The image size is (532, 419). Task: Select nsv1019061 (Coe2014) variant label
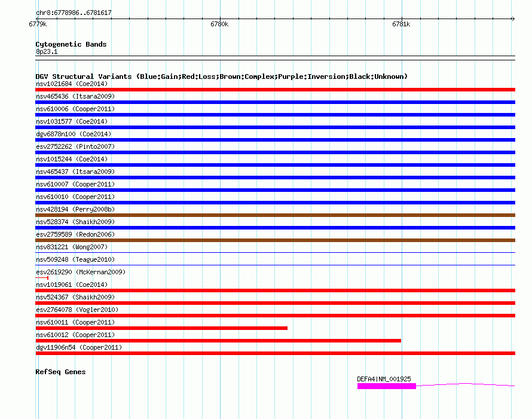click(x=72, y=285)
